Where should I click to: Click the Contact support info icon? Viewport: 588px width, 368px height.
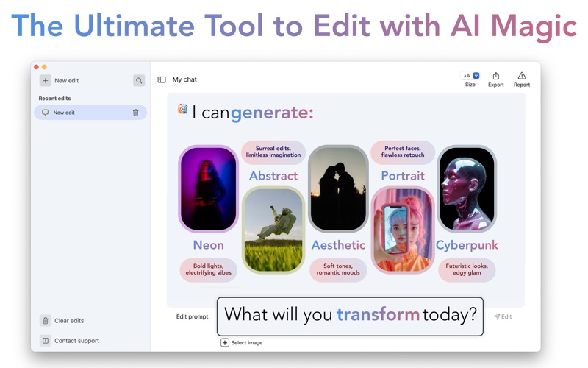(x=45, y=341)
